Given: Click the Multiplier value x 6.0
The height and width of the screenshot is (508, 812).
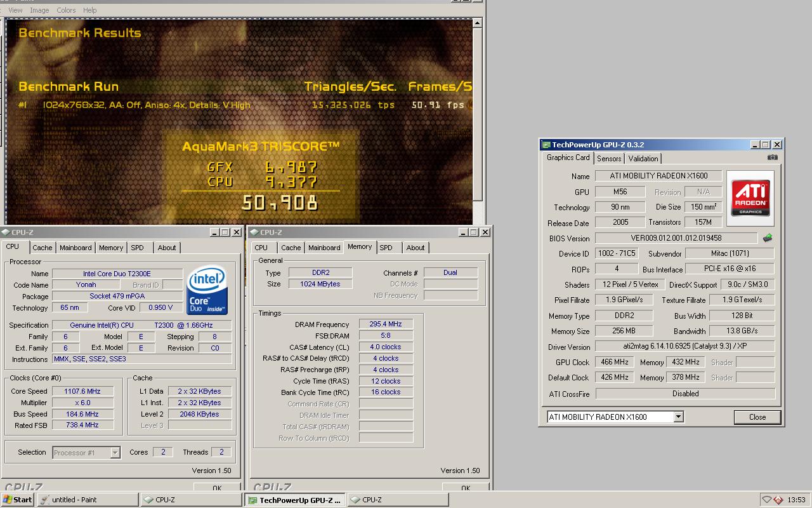Looking at the screenshot, I should (x=82, y=403).
